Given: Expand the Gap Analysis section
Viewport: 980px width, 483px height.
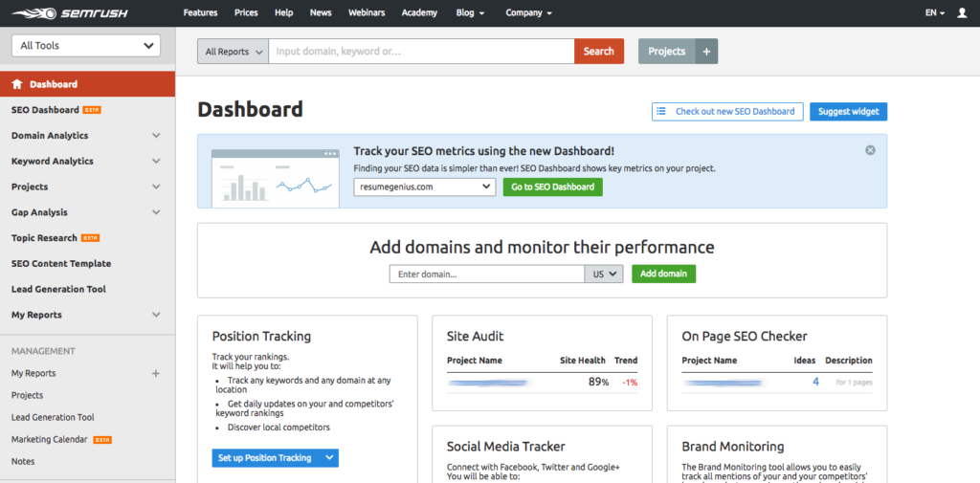Looking at the screenshot, I should point(156,212).
